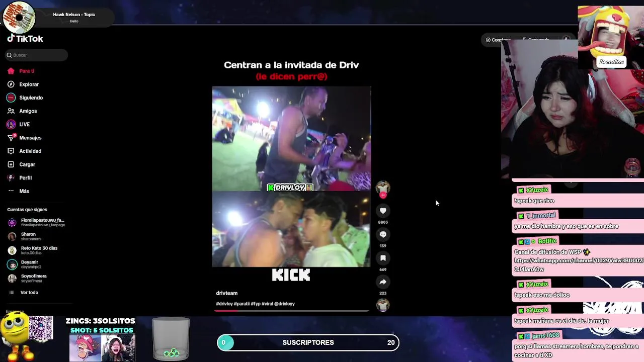Click the Amigos people icon
Image resolution: width=644 pixels, height=362 pixels.
11,111
